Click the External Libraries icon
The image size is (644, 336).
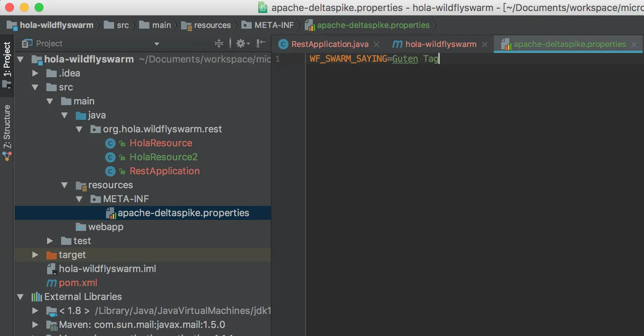click(x=37, y=297)
